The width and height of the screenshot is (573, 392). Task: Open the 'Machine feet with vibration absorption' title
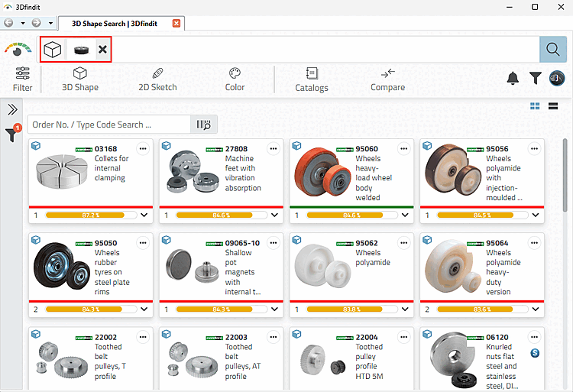coord(243,173)
